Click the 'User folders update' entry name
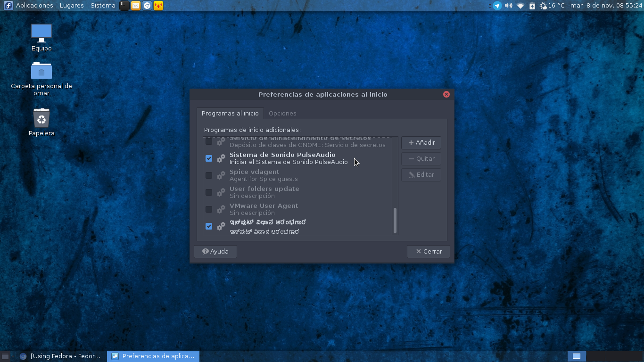The image size is (644, 362). [264, 189]
